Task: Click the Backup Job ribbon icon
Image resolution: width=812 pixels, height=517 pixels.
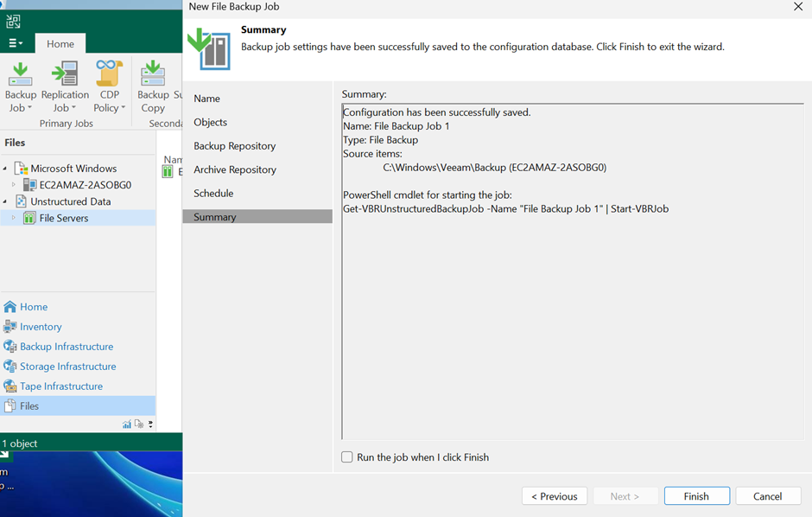Action: coord(20,74)
